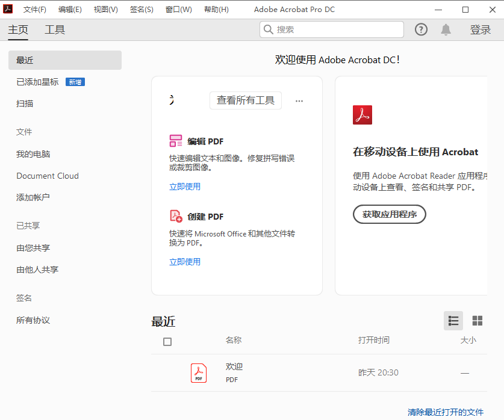Click the 编辑 PDF tool icon
This screenshot has height=420, width=504.
point(176,141)
